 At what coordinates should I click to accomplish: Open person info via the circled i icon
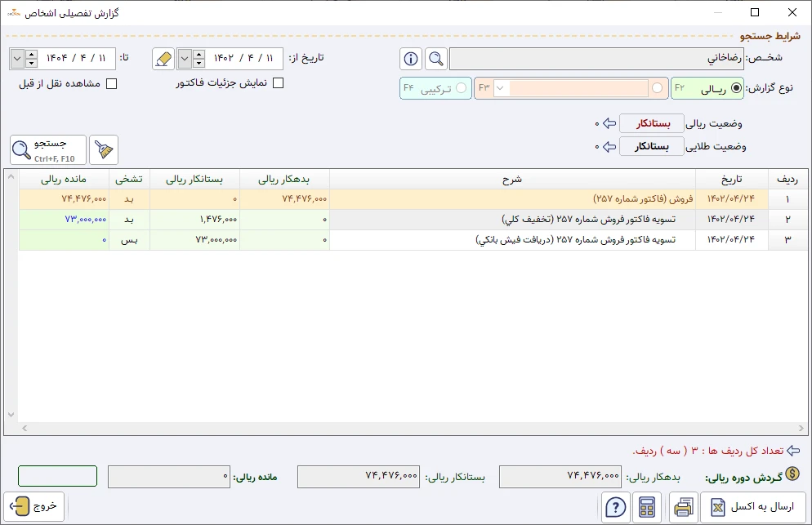411,59
